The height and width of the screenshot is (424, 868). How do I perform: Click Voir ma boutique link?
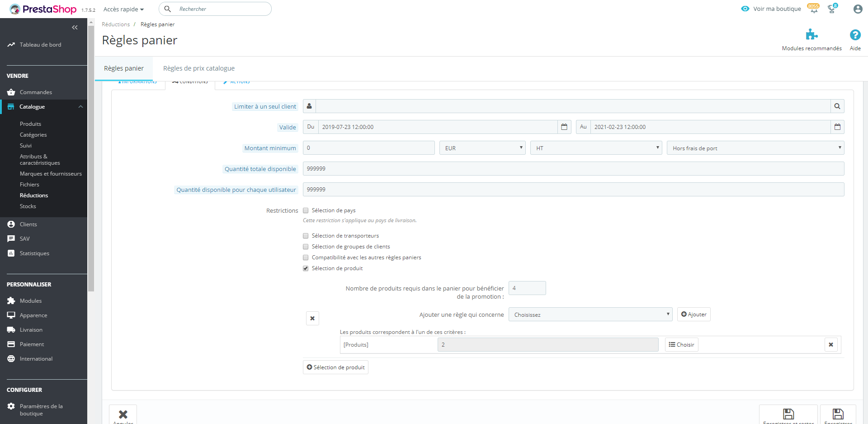coord(771,9)
